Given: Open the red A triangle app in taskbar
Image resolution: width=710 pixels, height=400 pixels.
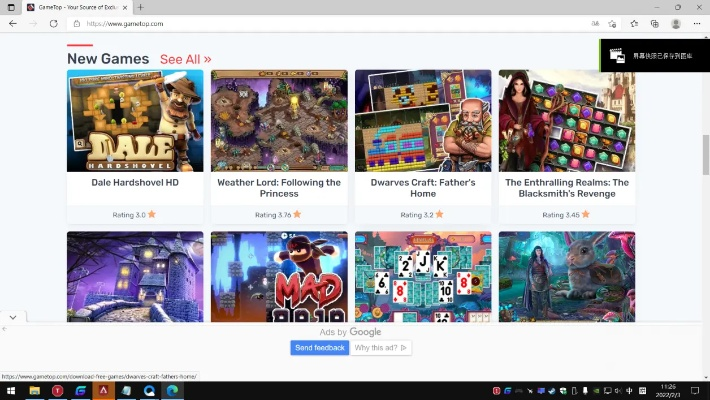Looking at the screenshot, I should (103, 390).
